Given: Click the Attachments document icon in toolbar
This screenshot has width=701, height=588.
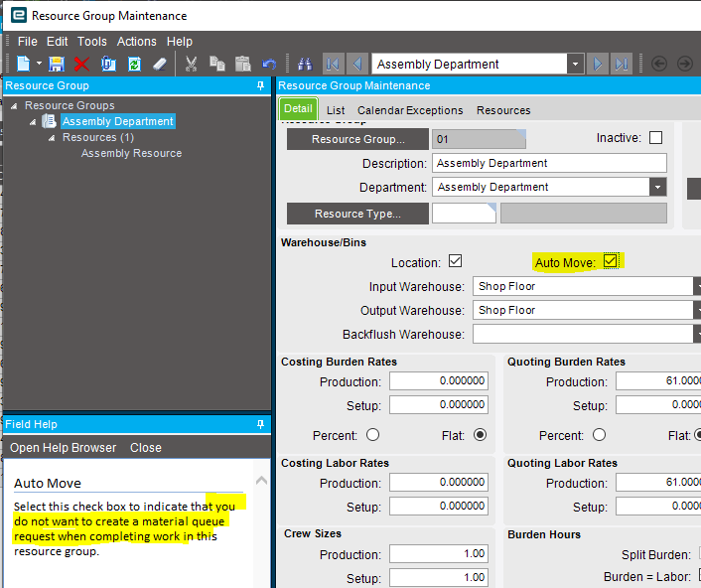Looking at the screenshot, I should click(x=108, y=64).
